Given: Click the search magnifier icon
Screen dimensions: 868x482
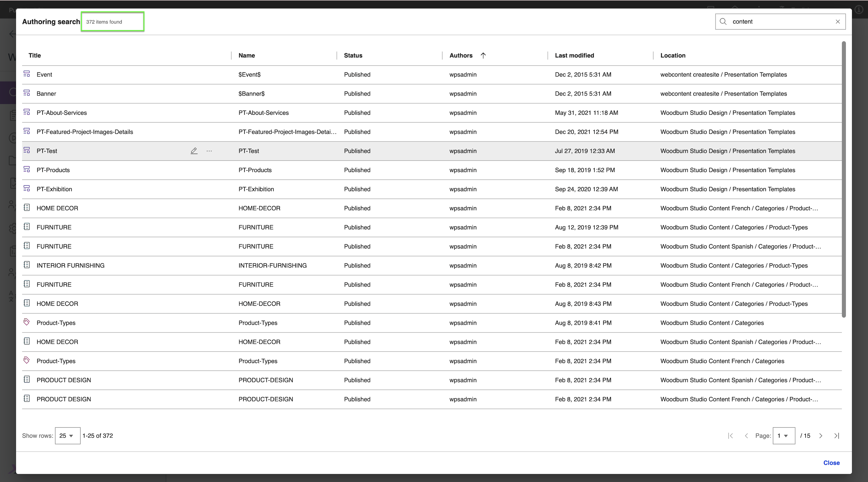Looking at the screenshot, I should click(723, 22).
